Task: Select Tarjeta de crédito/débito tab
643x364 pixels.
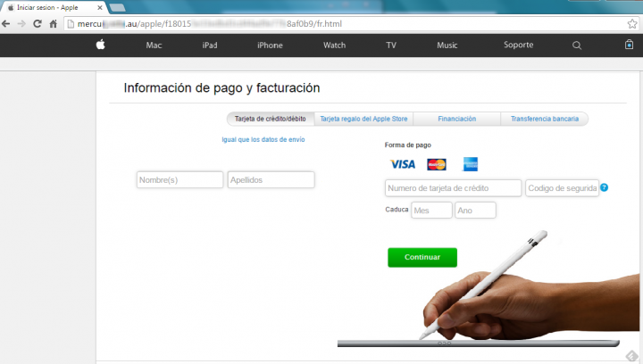Action: pyautogui.click(x=271, y=119)
